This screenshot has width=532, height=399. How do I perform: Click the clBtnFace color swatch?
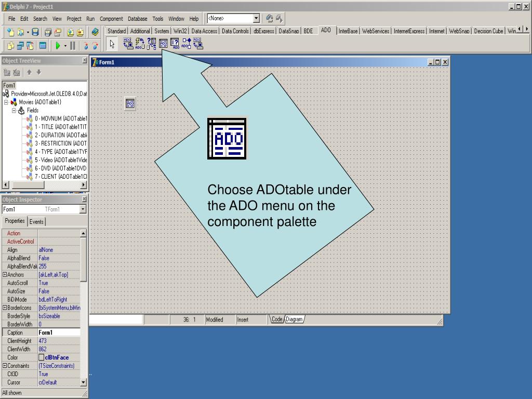41,357
